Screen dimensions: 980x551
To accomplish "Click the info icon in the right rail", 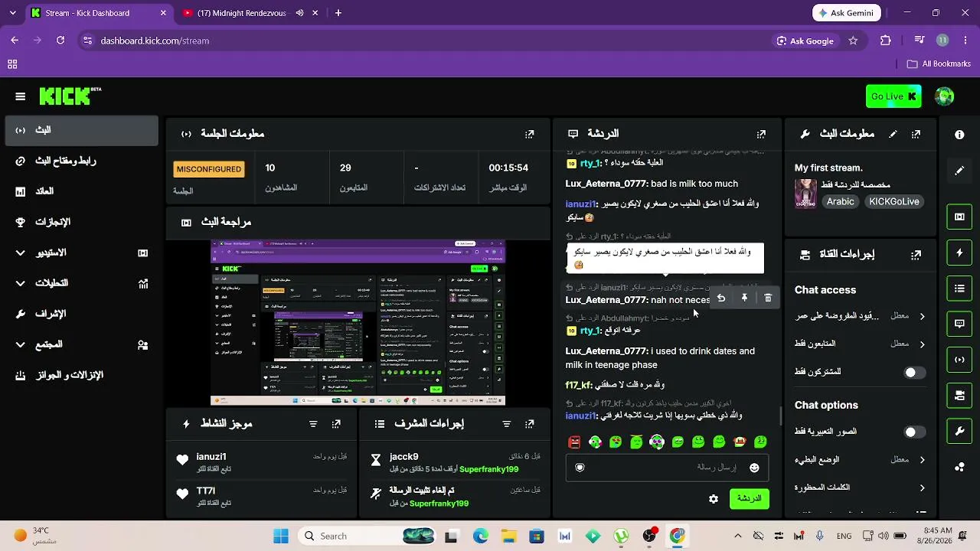I will (959, 135).
